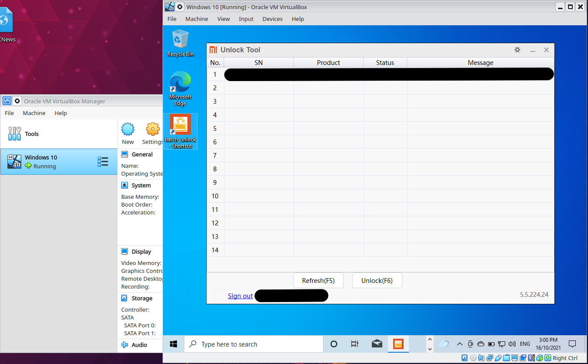Open File menu in VirtualBox Manager
The width and height of the screenshot is (588, 364).
coord(9,113)
